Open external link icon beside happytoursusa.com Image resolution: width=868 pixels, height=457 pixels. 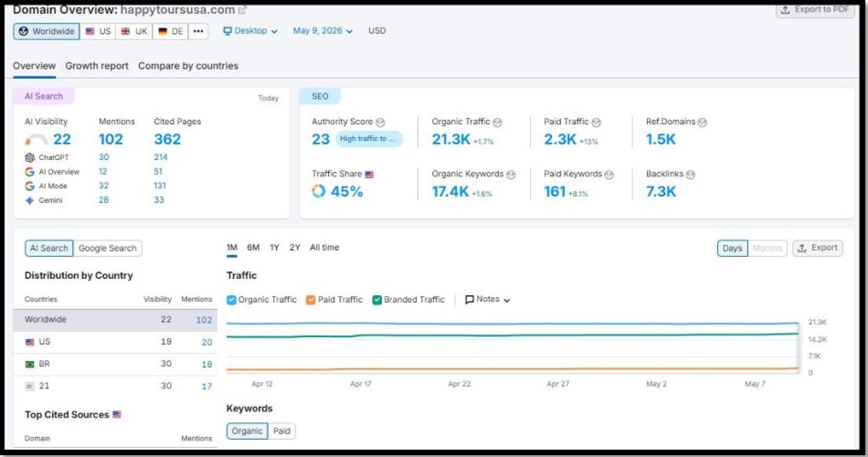pyautogui.click(x=242, y=10)
